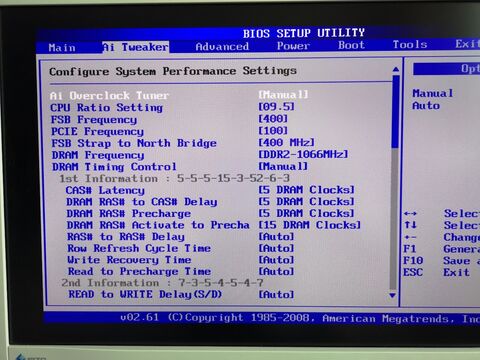
Task: Change Write Recovery Time [Auto] value
Action: coord(277,260)
